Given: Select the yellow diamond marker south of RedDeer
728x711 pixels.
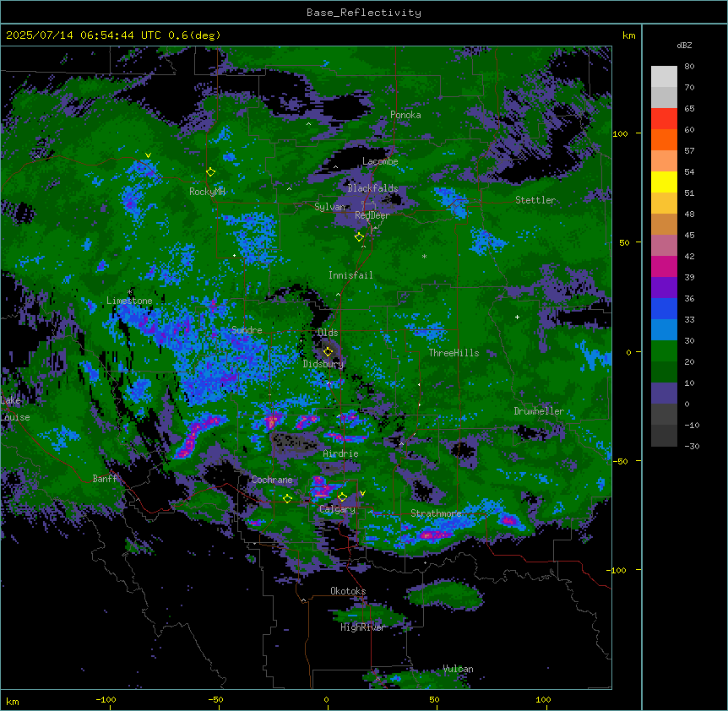Looking at the screenshot, I should 359,236.
